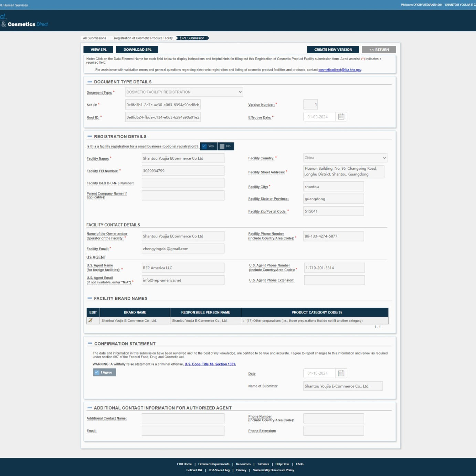Collapse the Facility Brand Names section
The image size is (476, 476).
89,298
